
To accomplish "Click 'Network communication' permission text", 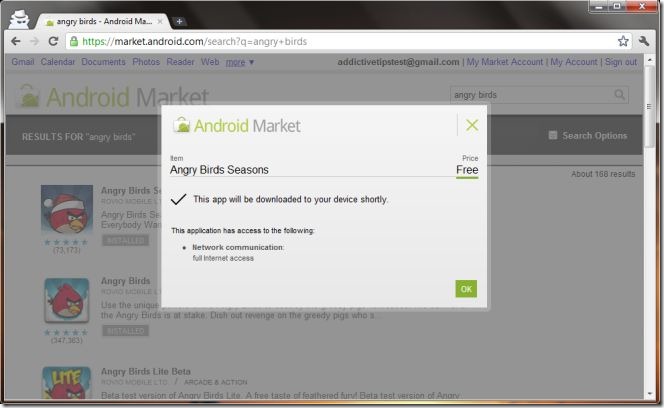I will pyautogui.click(x=238, y=247).
